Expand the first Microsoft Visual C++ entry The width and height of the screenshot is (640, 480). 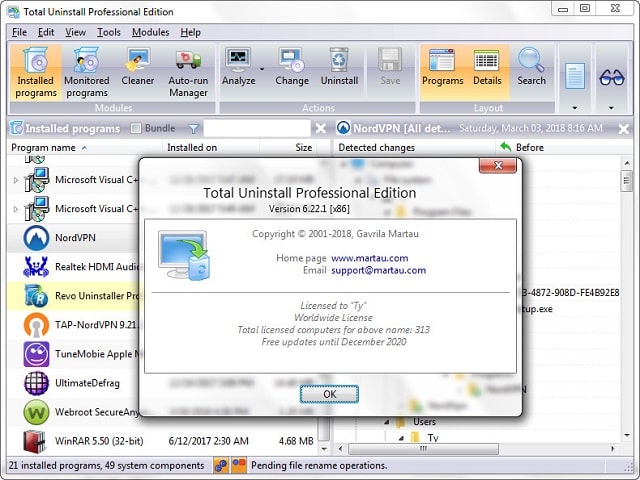[x=16, y=180]
